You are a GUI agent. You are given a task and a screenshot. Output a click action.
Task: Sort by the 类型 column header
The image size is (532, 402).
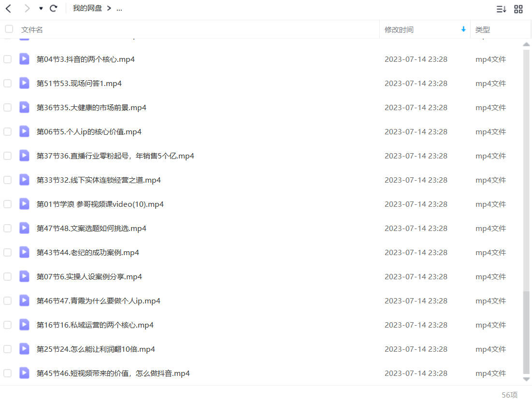coord(482,30)
